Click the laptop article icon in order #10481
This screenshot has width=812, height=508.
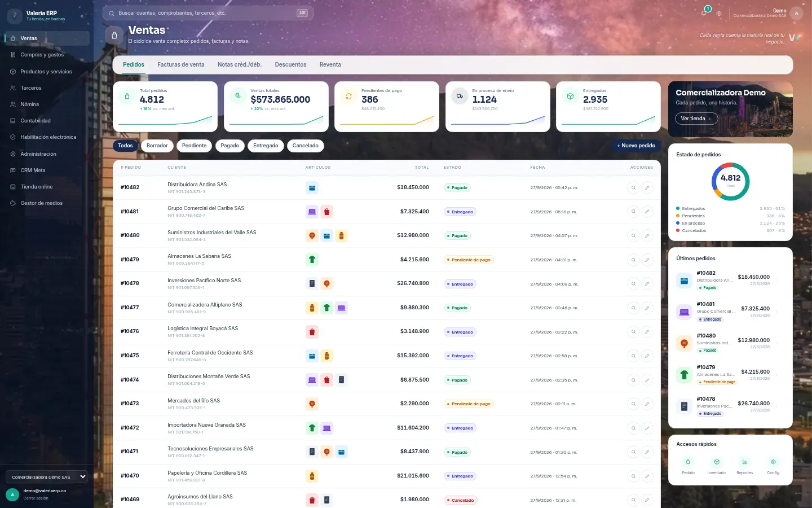(x=312, y=212)
